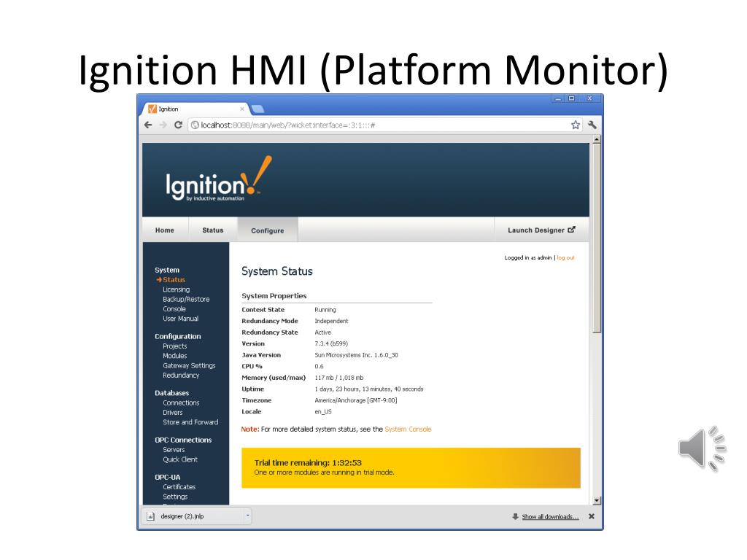Viewport: 747px width, 560px height.
Task: Open Redundancy configuration page
Action: (181, 376)
